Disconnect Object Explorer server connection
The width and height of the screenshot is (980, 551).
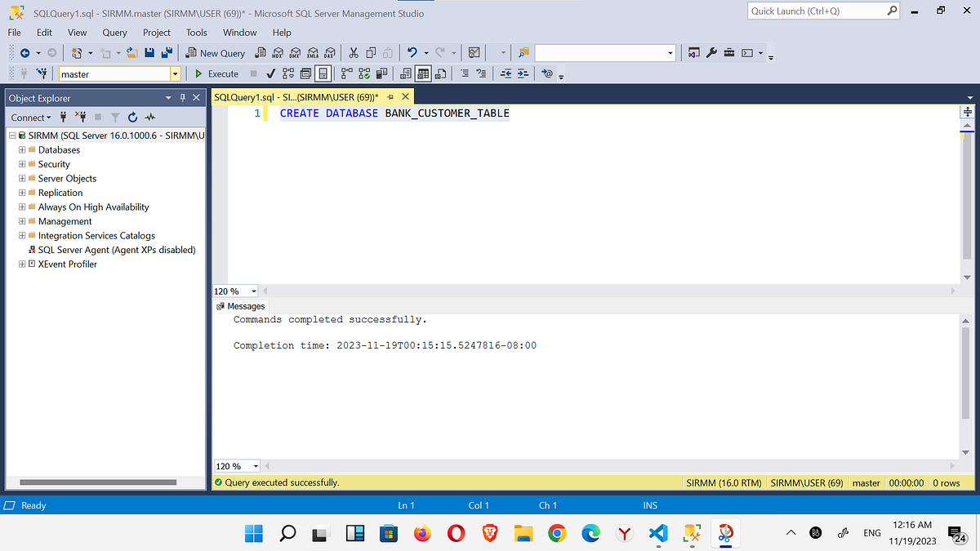coord(80,118)
